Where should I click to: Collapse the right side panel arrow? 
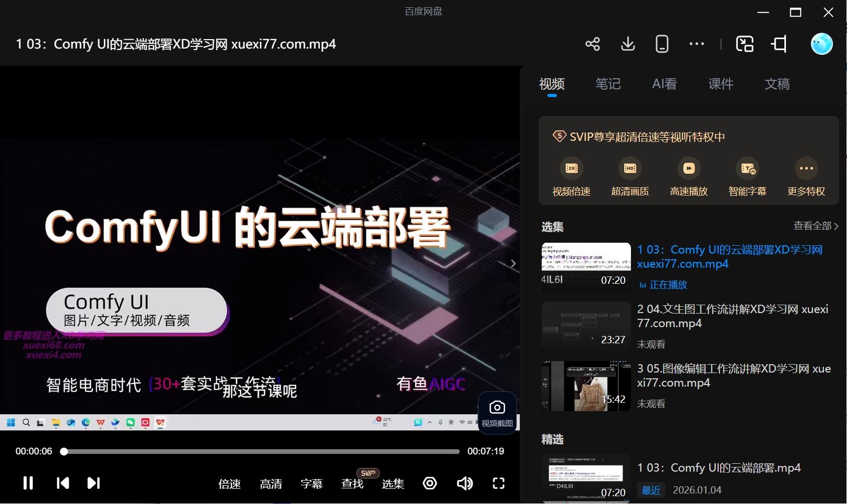coord(513,263)
